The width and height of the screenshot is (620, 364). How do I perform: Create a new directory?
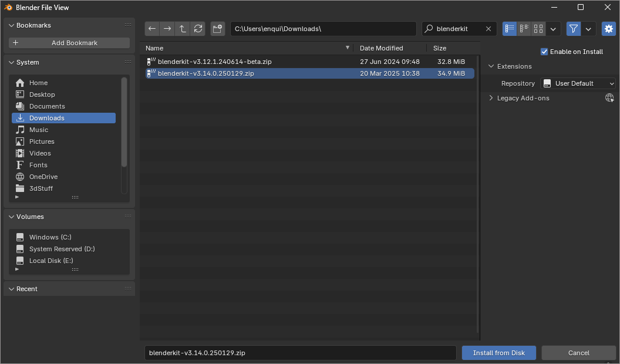(217, 29)
